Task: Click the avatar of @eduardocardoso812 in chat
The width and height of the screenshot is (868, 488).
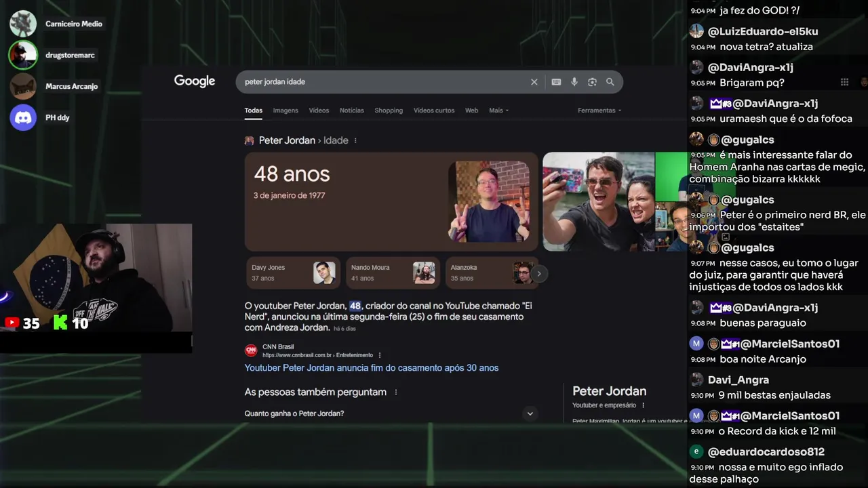Action: 696,451
